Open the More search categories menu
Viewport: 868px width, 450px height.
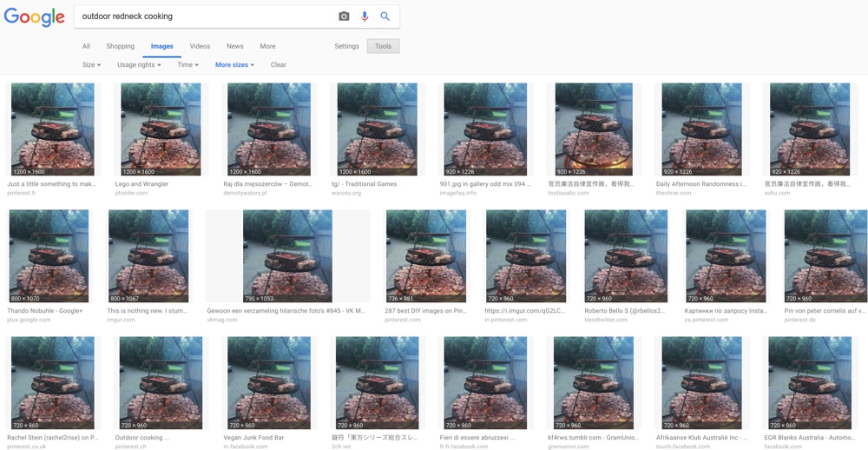click(x=267, y=46)
